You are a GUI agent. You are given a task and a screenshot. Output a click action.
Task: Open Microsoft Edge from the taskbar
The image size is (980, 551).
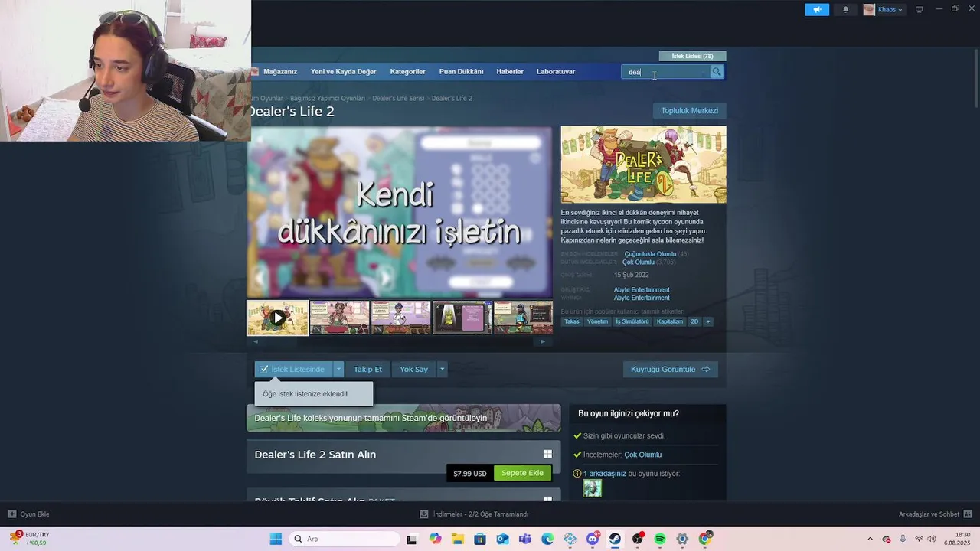click(x=547, y=539)
